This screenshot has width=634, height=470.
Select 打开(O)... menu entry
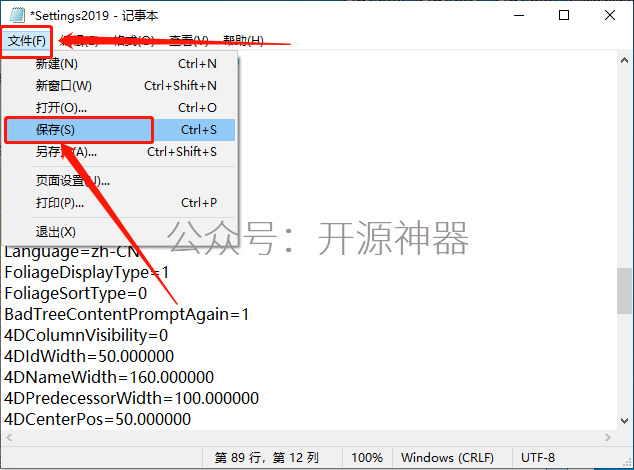(120, 108)
